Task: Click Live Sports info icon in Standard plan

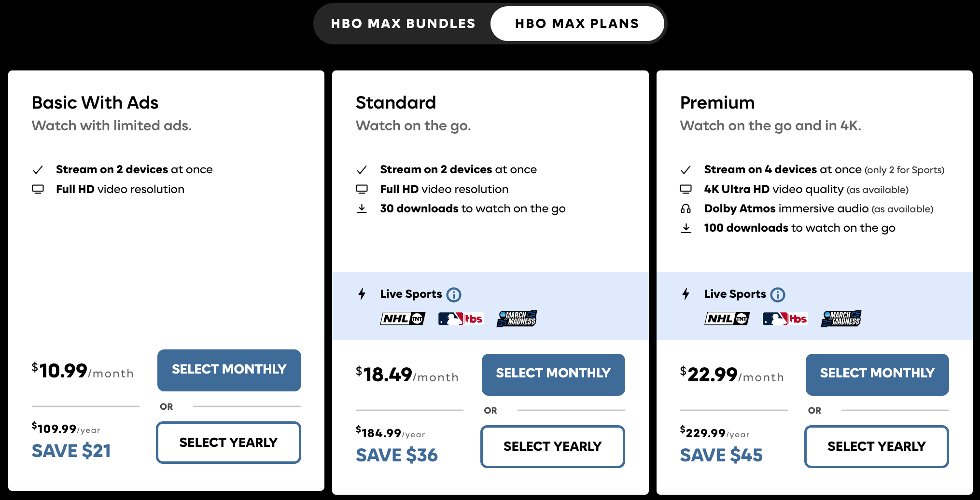Action: pyautogui.click(x=454, y=294)
